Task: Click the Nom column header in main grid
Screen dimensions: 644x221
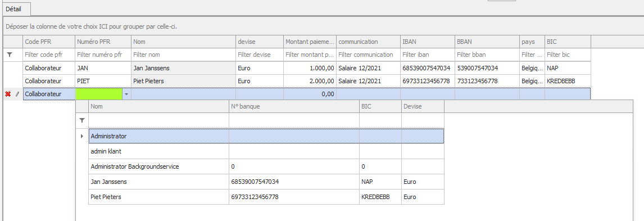Action: pyautogui.click(x=184, y=42)
